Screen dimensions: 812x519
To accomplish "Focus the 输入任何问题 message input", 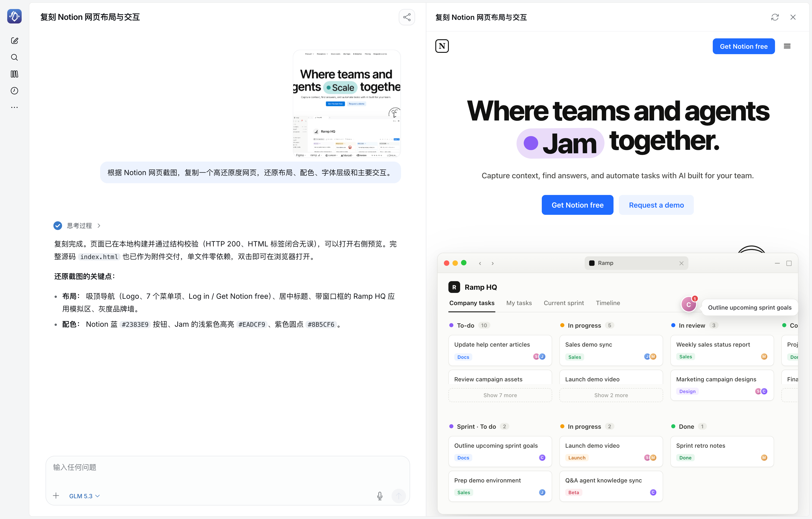I will pos(228,467).
